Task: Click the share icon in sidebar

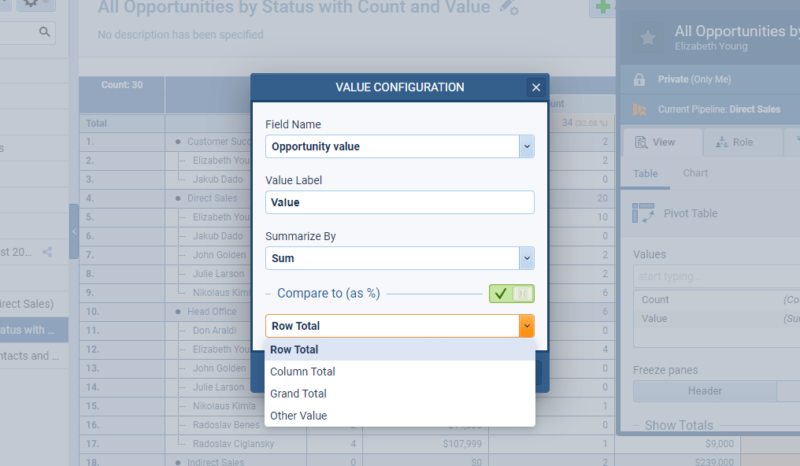Action: 47,252
